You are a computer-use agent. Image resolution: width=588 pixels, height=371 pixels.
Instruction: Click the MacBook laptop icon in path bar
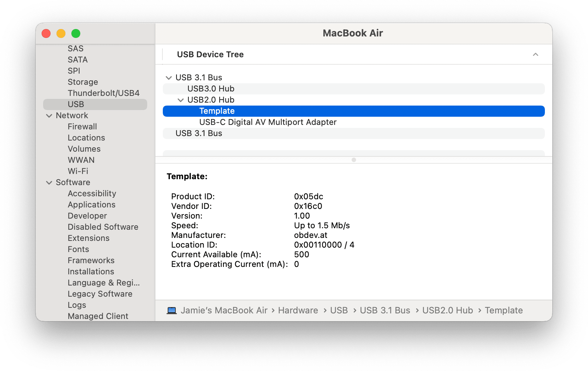[172, 310]
